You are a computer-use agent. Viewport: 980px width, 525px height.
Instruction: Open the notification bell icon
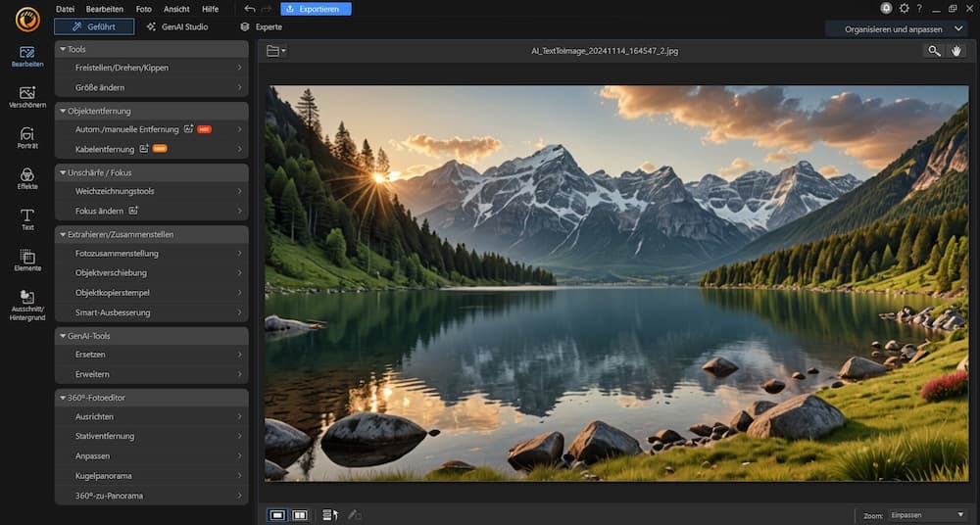pyautogui.click(x=887, y=9)
